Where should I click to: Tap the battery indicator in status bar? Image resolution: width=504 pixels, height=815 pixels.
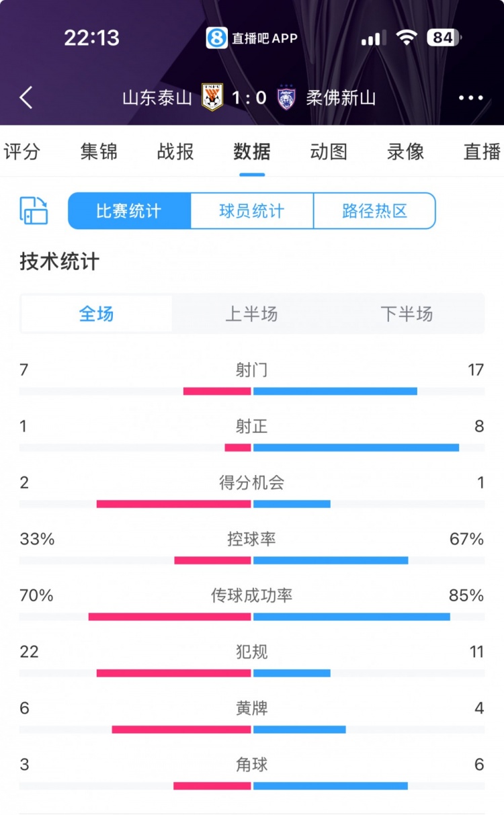(x=444, y=38)
